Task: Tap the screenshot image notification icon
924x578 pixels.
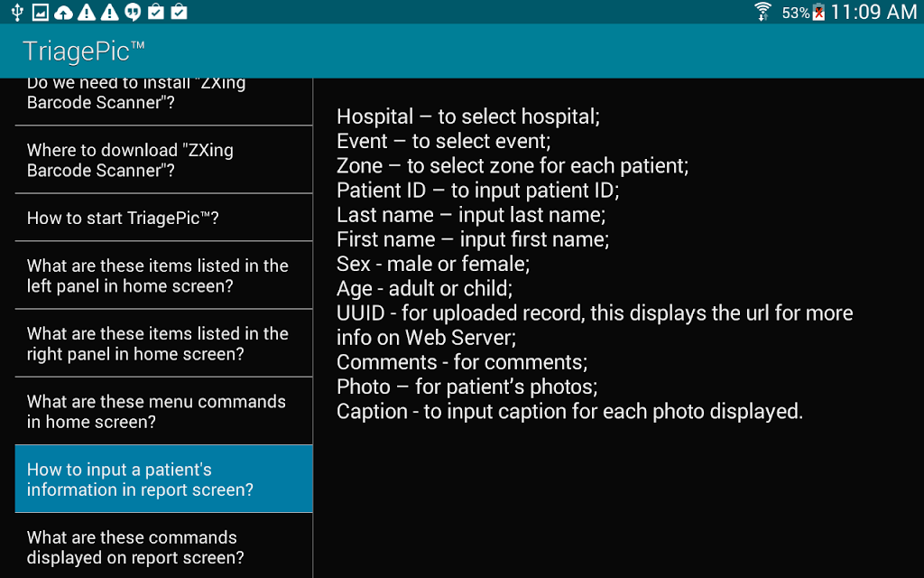Action: point(40,12)
